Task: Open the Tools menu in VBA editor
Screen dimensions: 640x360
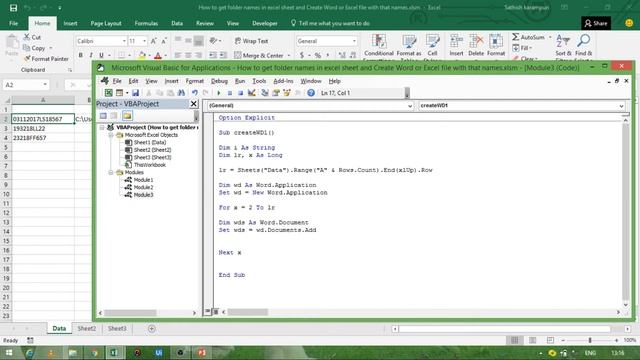Action: [x=259, y=81]
